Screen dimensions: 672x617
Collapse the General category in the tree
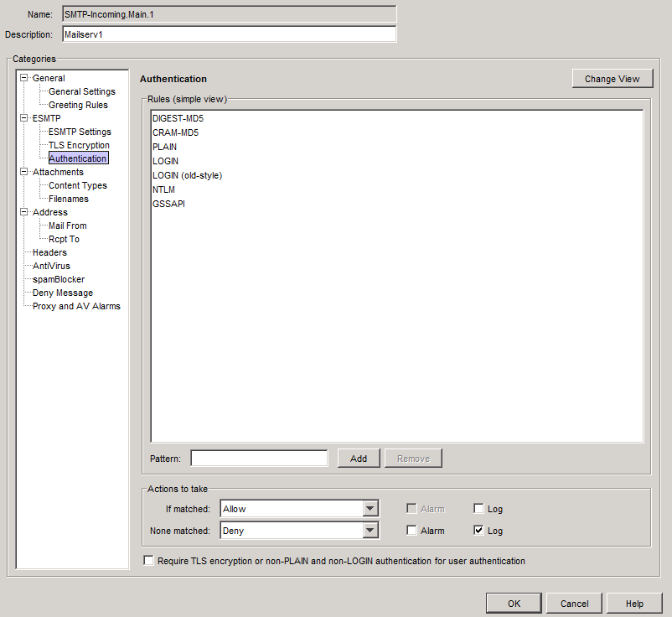pyautogui.click(x=25, y=78)
